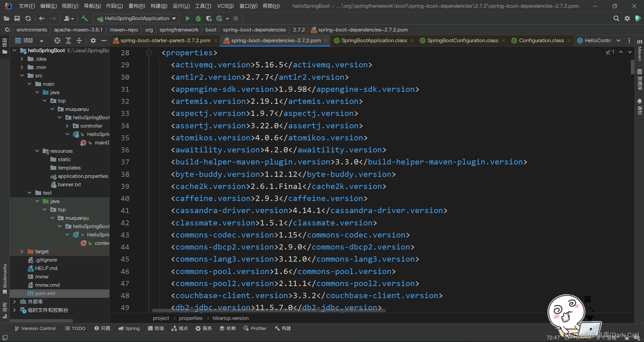
Task: Open editor tab options three-dot menu
Action: tap(629, 41)
